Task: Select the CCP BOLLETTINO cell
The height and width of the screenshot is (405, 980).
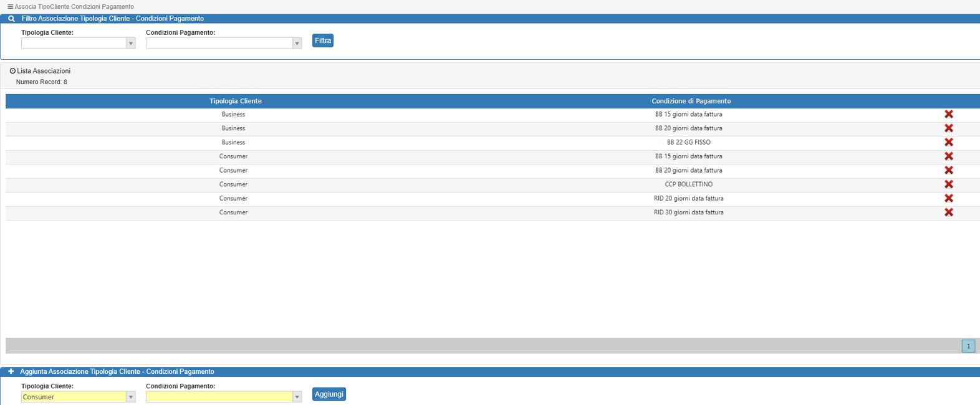Action: [x=689, y=184]
